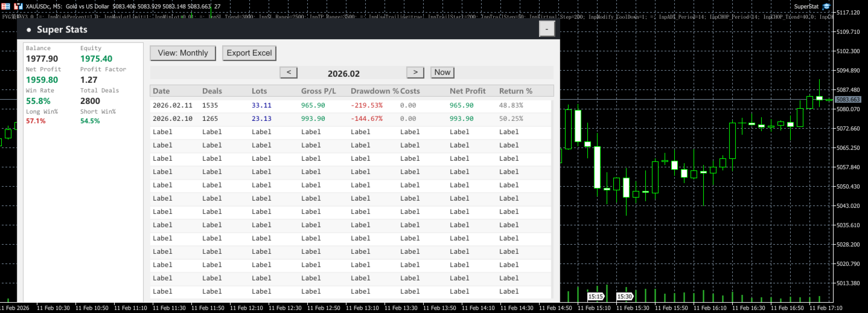Click the Net Profit value 1959.80
Image resolution: width=868 pixels, height=313 pixels.
42,80
